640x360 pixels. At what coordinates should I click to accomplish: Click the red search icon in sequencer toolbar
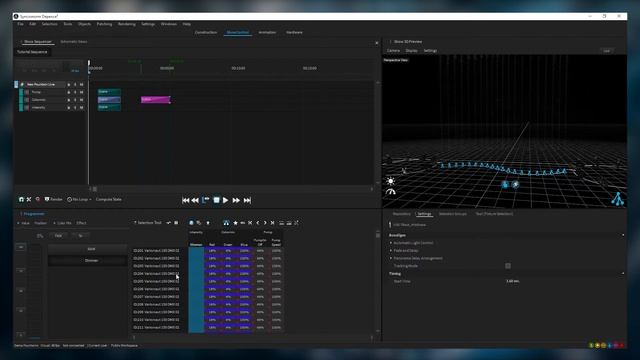pos(38,199)
